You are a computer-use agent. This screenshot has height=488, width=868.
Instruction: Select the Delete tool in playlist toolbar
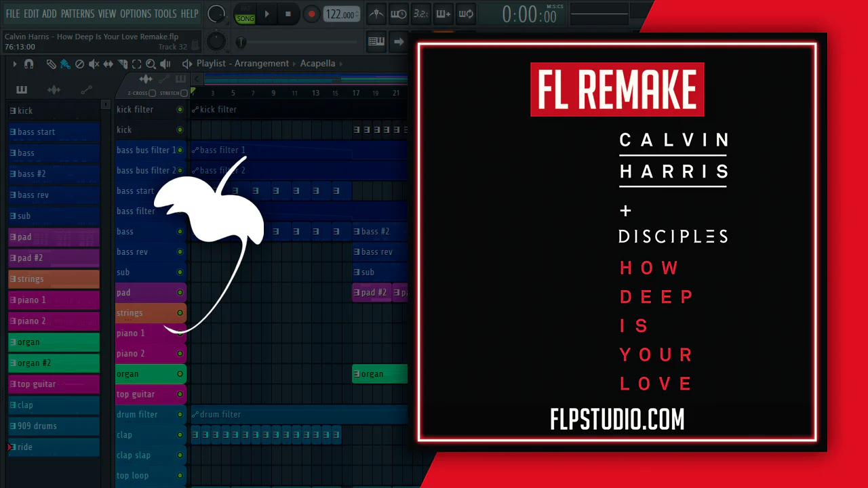79,64
